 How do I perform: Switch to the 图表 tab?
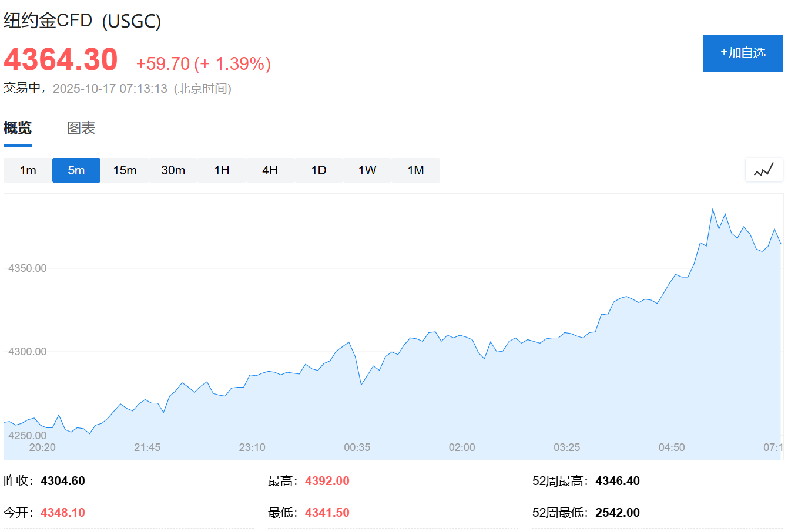click(x=81, y=128)
